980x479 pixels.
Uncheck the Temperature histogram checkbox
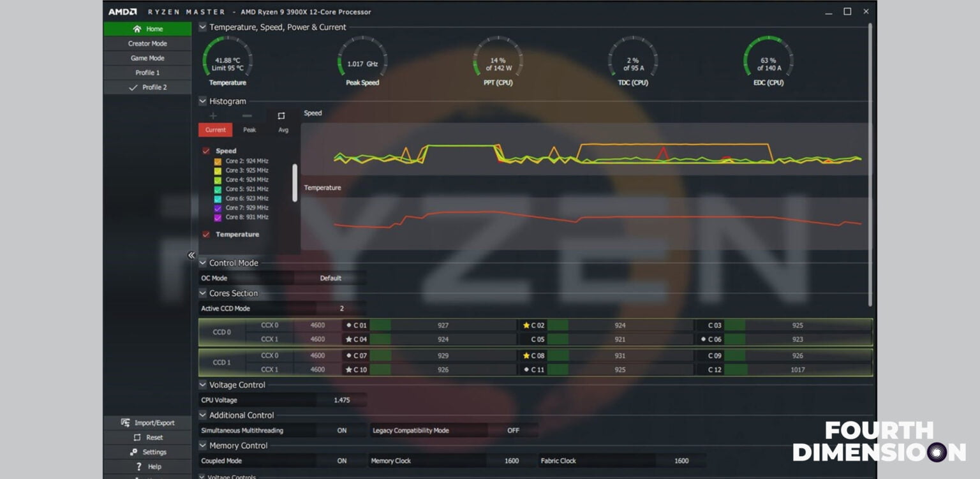tap(206, 235)
